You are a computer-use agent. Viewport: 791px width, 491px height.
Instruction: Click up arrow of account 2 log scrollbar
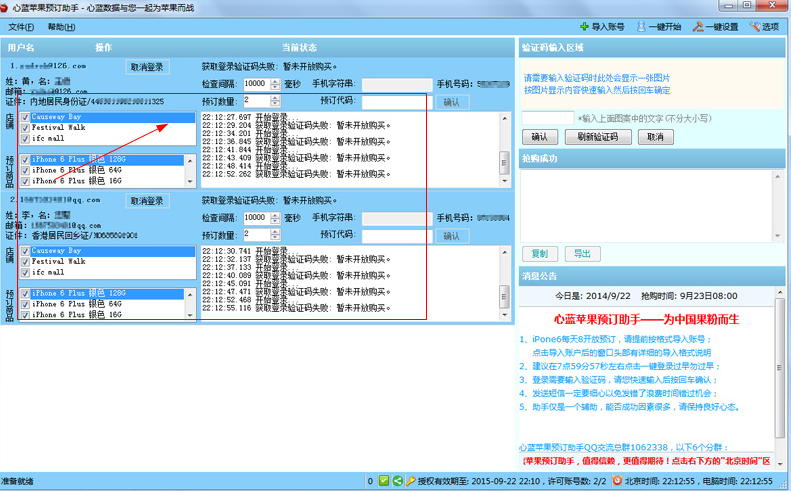(x=504, y=252)
